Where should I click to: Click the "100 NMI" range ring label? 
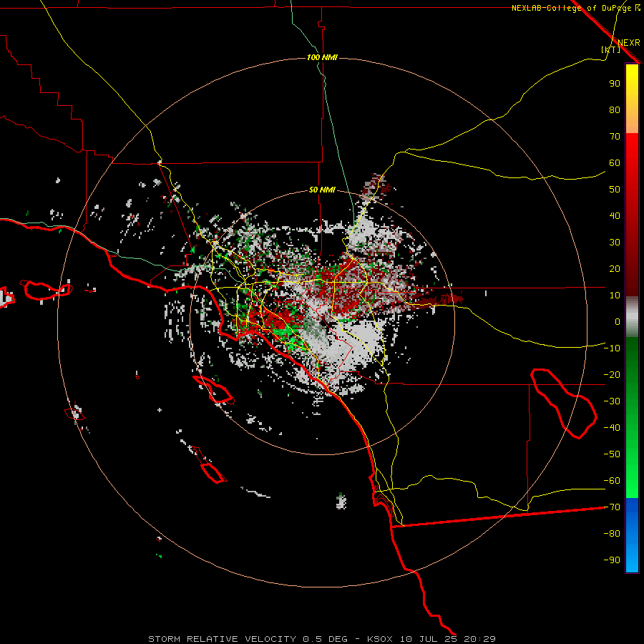pos(322,57)
